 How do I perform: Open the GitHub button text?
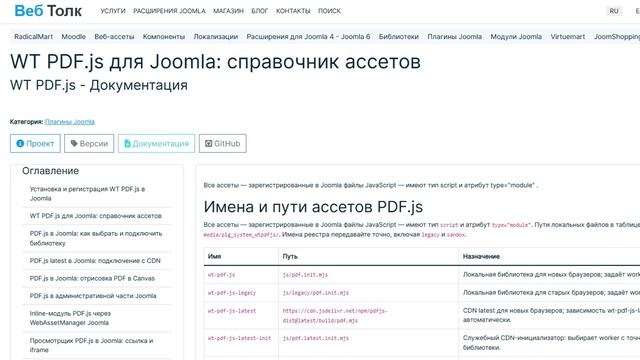coord(227,144)
